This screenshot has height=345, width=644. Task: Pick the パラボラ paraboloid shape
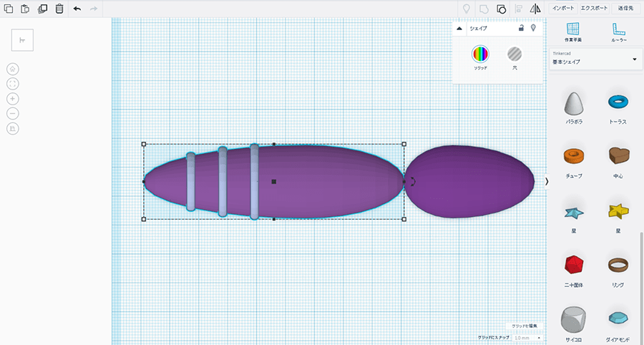(x=573, y=104)
